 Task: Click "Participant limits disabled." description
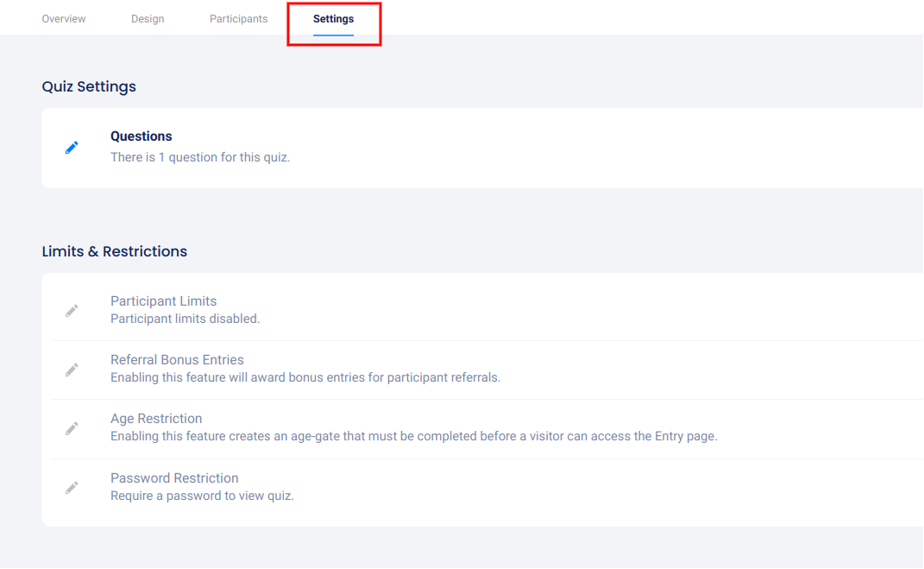click(x=185, y=319)
